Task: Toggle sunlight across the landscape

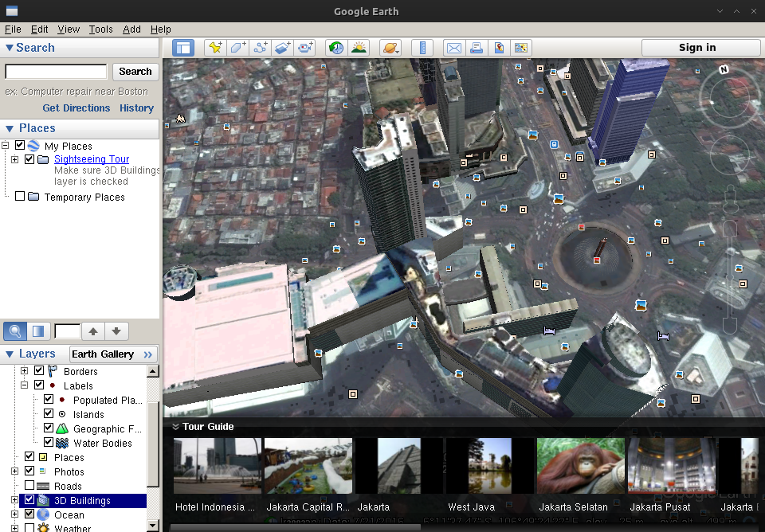Action: 359,48
